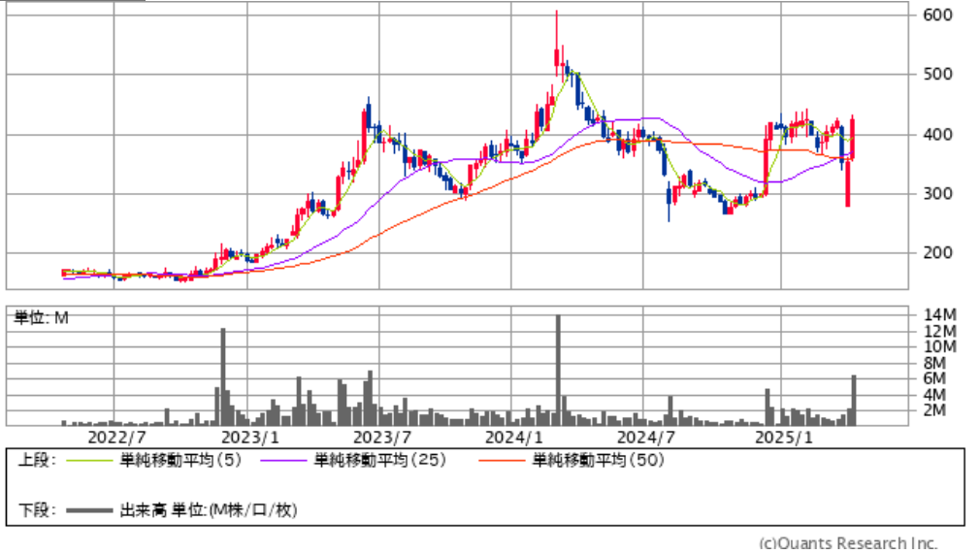Screen dimensions: 980x554
Task: Click the green 5-period moving average legend line
Action: pos(87,461)
